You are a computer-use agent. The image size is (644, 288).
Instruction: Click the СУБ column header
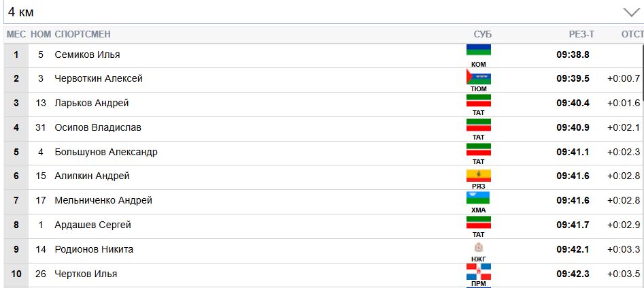tap(482, 35)
